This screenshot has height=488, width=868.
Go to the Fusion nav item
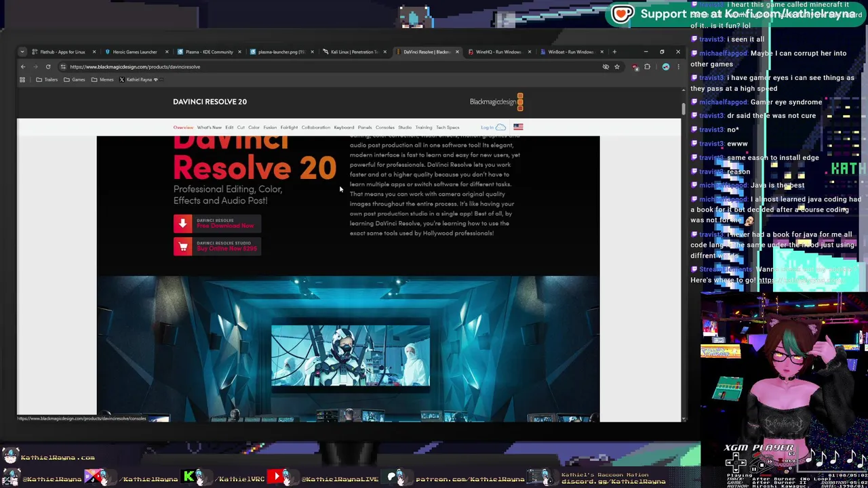270,127
